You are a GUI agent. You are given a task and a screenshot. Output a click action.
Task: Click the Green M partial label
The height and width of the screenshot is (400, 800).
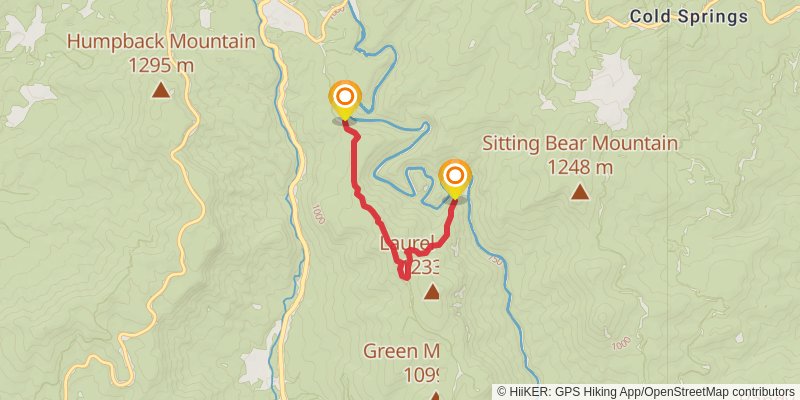point(401,351)
